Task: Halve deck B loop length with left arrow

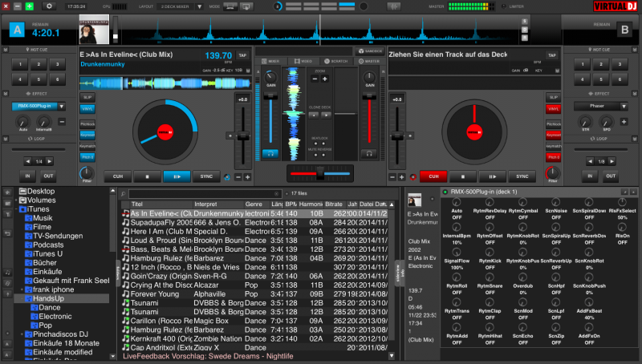Action: pos(590,161)
